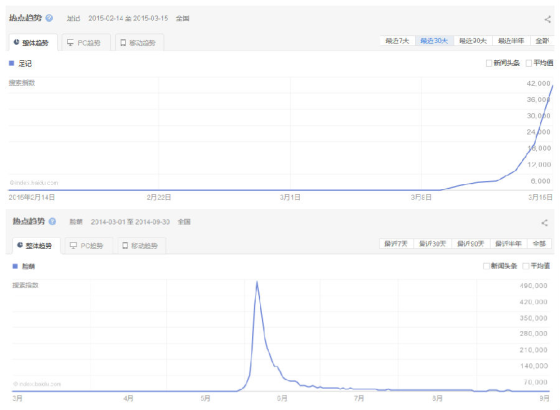Open the help icon beside top 热点趋势
The width and height of the screenshot is (560, 410).
[x=49, y=18]
